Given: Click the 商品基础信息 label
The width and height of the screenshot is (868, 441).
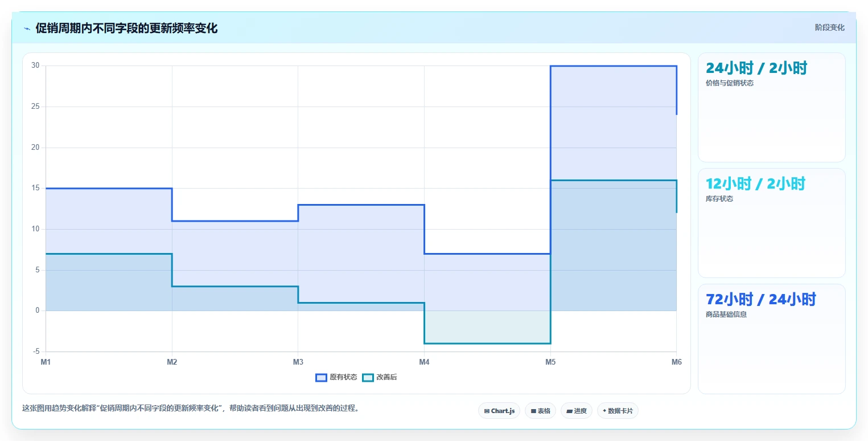Looking at the screenshot, I should click(726, 315).
